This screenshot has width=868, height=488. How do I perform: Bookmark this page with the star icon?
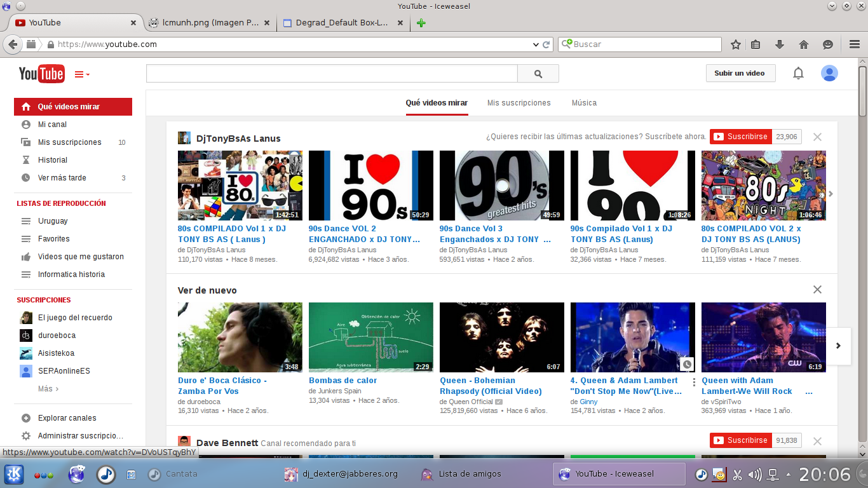pyautogui.click(x=736, y=44)
